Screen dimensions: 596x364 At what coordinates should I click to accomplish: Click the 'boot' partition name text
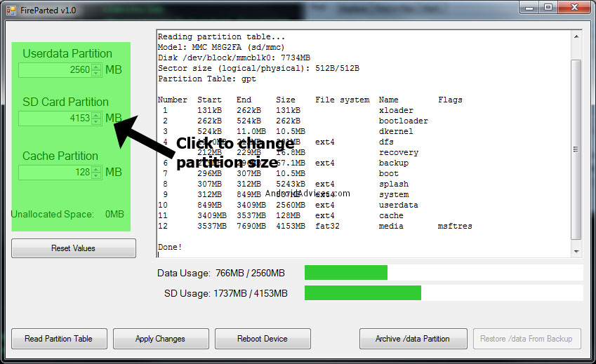[388, 173]
